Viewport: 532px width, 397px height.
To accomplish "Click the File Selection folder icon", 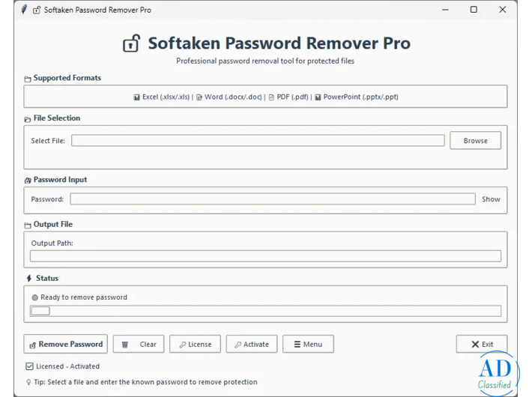I will coord(28,119).
